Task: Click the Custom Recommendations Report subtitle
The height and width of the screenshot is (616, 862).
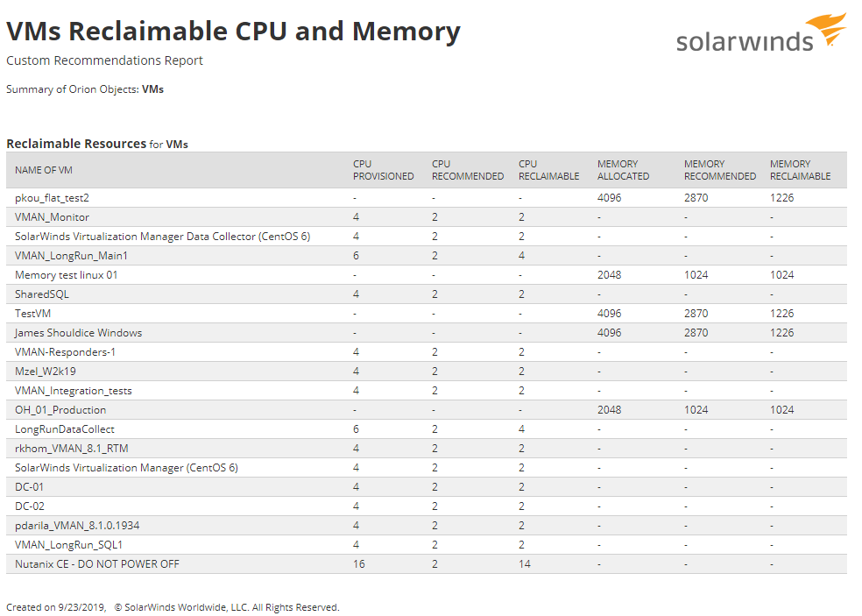Action: [104, 60]
